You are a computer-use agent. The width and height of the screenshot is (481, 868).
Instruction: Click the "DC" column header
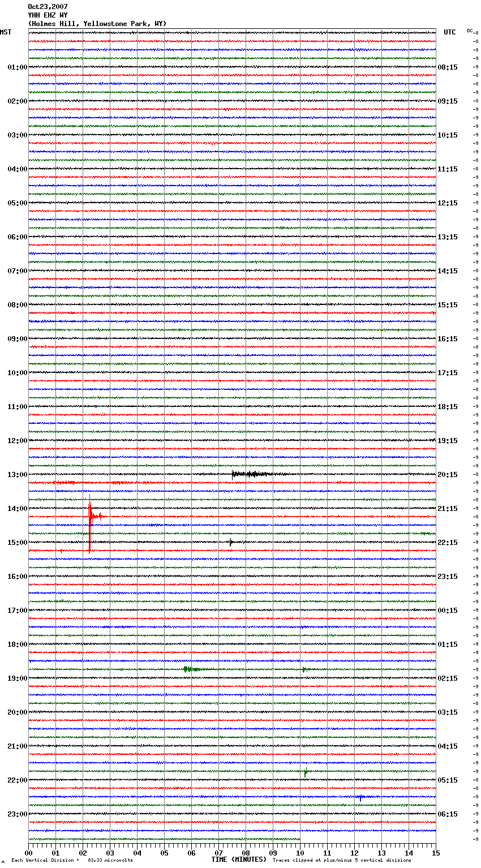[470, 31]
